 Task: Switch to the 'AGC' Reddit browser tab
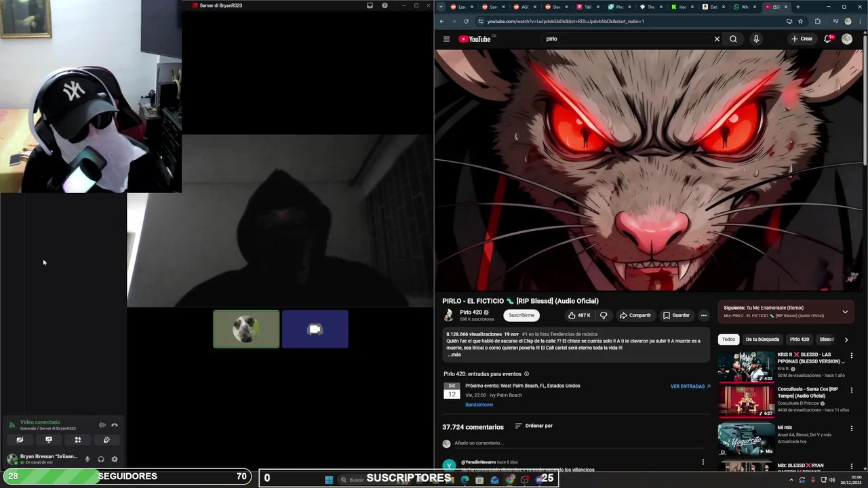click(x=521, y=7)
